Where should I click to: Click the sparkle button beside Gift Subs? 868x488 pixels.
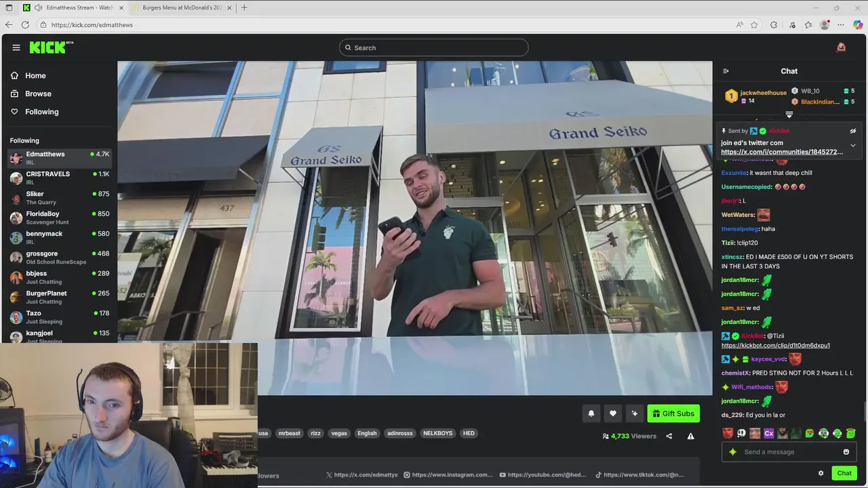click(635, 413)
